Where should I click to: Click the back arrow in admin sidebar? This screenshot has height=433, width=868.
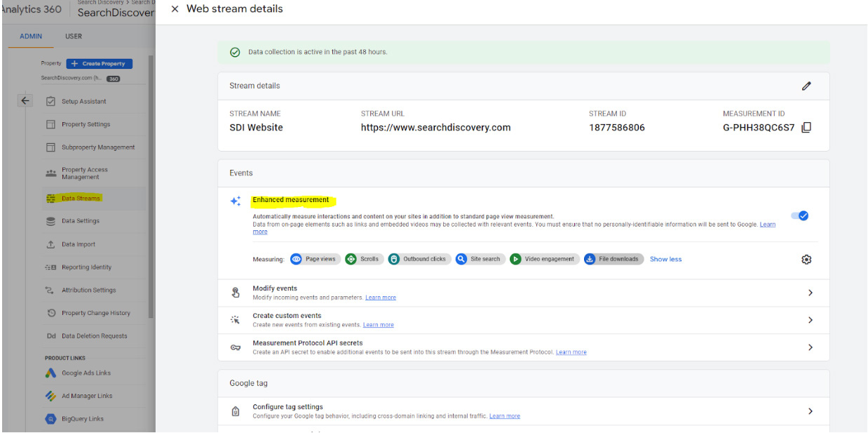point(25,101)
